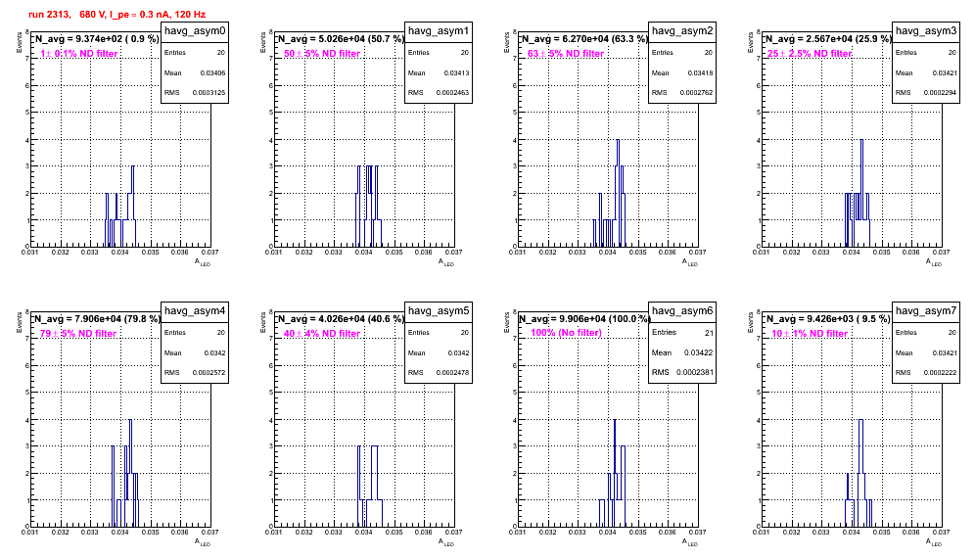Click RMS value 0.0002381 in havg_asym6

point(695,373)
